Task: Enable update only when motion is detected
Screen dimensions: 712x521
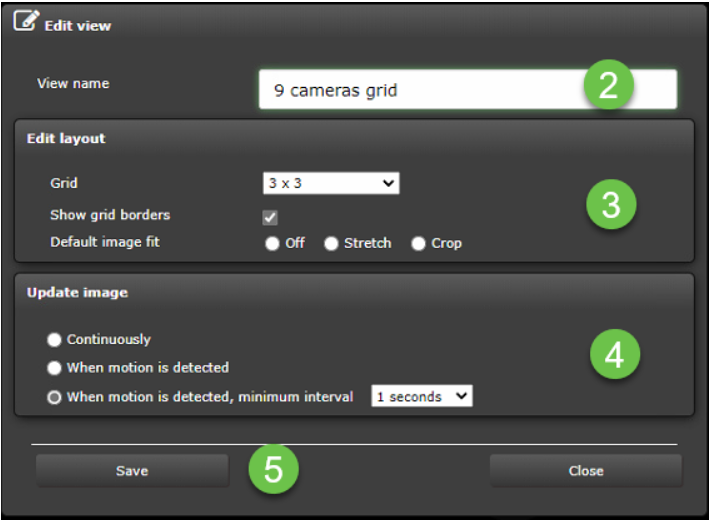Action: 54,368
